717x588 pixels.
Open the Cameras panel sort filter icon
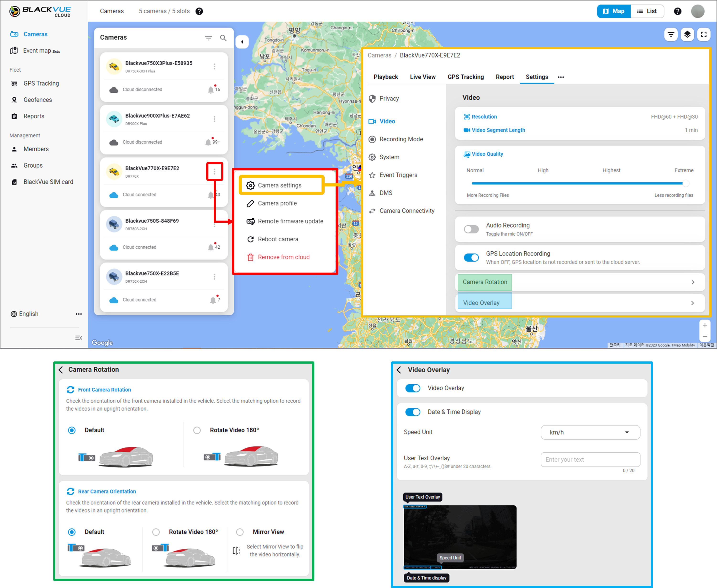[x=209, y=37]
